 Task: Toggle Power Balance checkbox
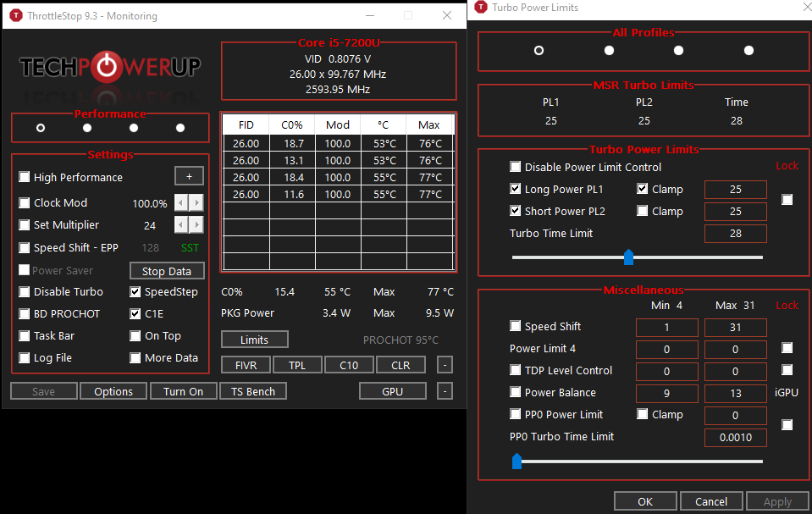click(516, 392)
